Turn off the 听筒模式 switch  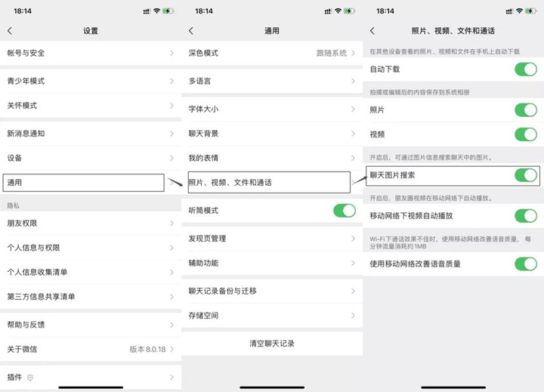tap(344, 210)
